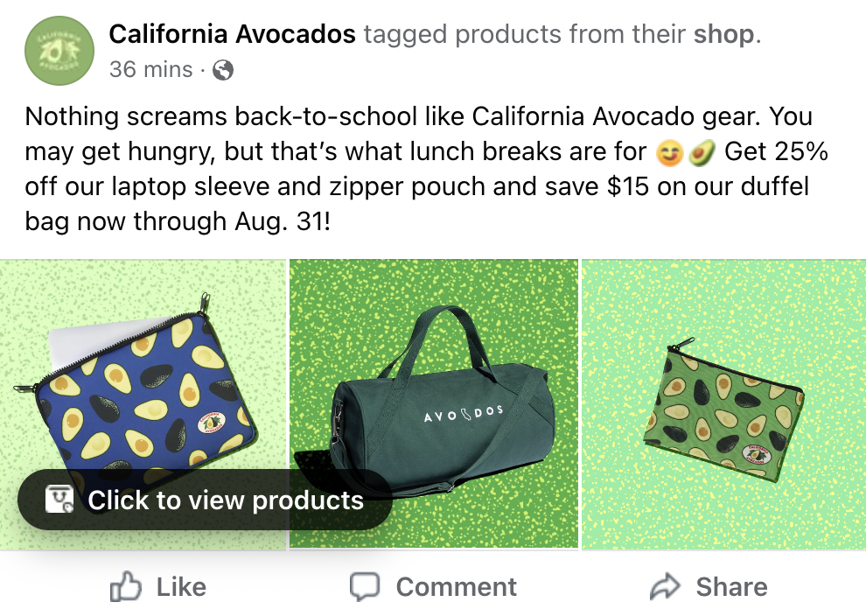
Task: Click the Share arrow icon
Action: [x=667, y=586]
